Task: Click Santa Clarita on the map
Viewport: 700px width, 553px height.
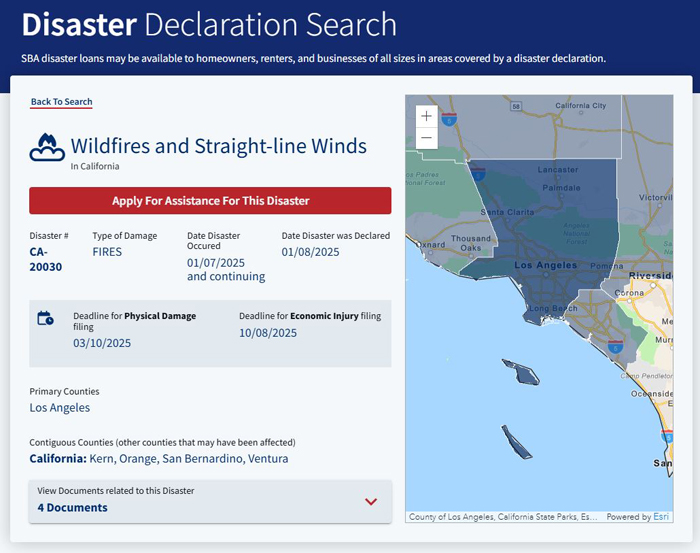Action: point(507,212)
